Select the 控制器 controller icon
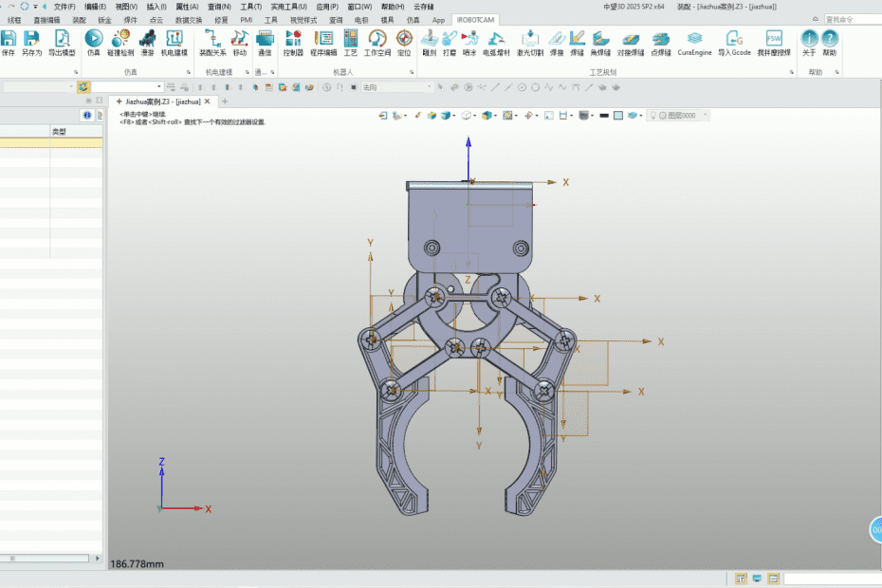This screenshot has height=588, width=882. click(293, 40)
